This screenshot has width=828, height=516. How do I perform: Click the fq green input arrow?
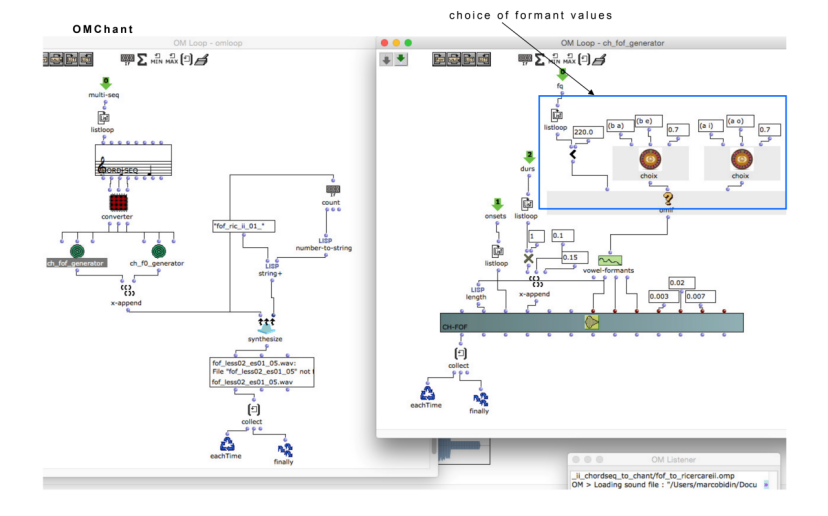562,73
